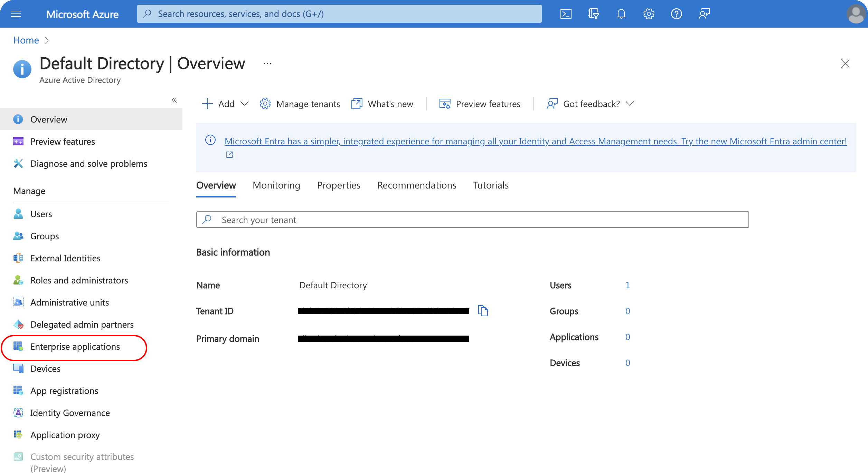Click the Home breadcrumb link
The height and width of the screenshot is (473, 868).
pyautogui.click(x=26, y=40)
